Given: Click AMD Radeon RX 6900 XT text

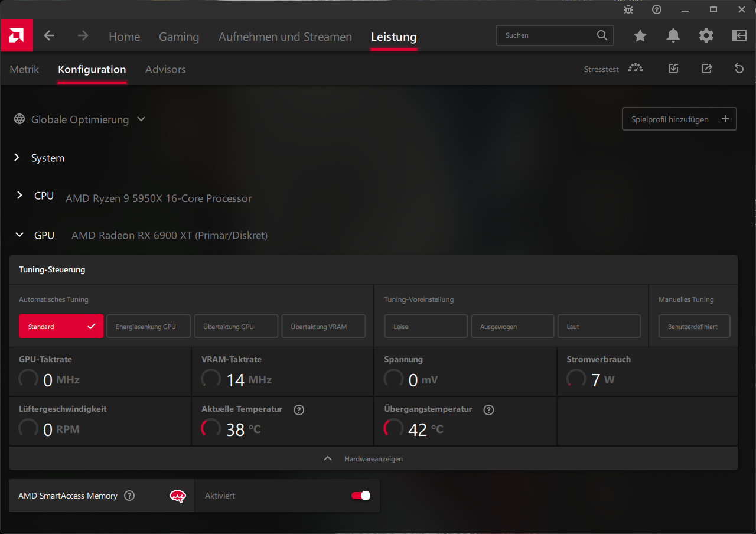Looking at the screenshot, I should click(x=170, y=235).
